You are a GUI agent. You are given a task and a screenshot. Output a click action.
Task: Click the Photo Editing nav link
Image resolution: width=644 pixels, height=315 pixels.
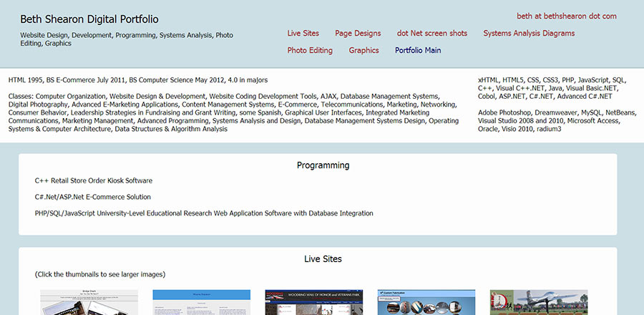tap(310, 50)
